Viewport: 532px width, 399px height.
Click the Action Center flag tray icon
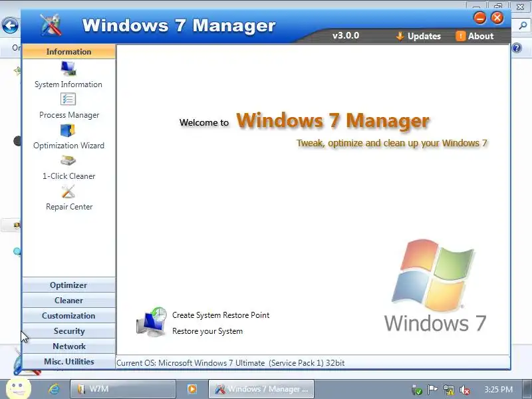432,390
